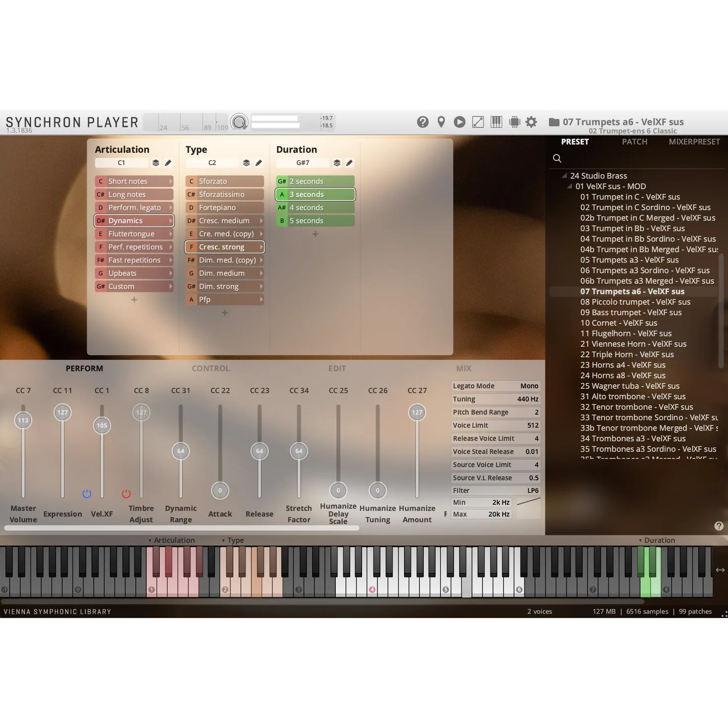The height and width of the screenshot is (728, 728).
Task: Click the horizontal scrollbar under the PERFORM sliders
Action: [x=182, y=528]
